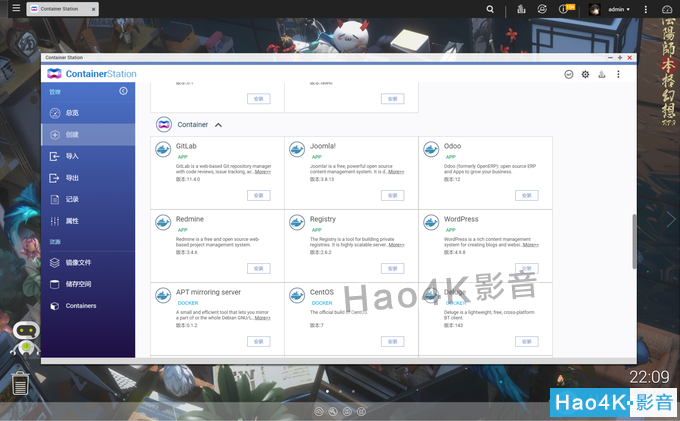Install APT mirroring server
Image resolution: width=680 pixels, height=421 pixels.
pyautogui.click(x=258, y=342)
